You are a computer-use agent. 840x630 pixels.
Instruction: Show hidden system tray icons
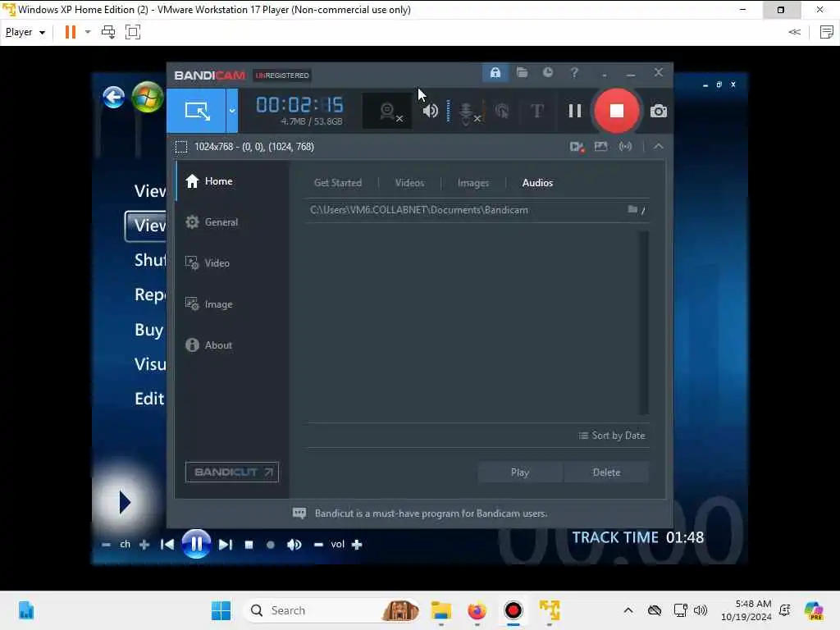tap(628, 610)
